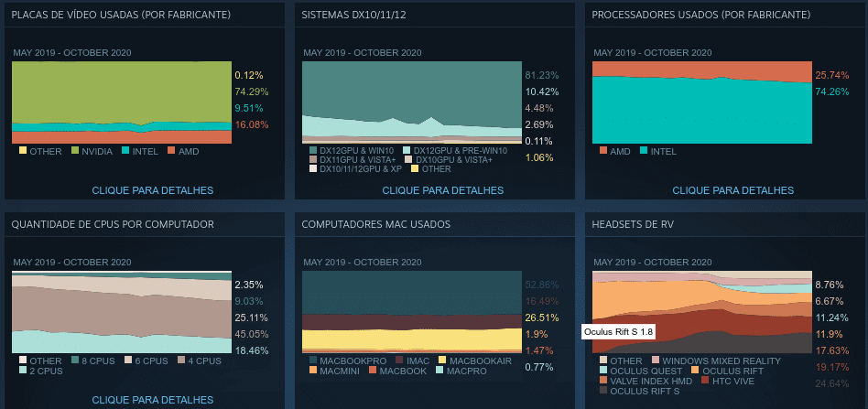Click INTEL swatch in processors legend
The image size is (868, 409).
point(644,151)
